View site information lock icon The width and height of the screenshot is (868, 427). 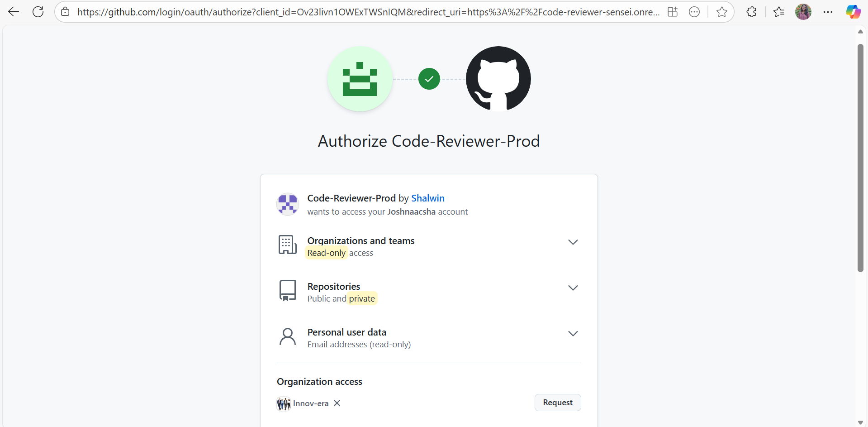tap(65, 12)
